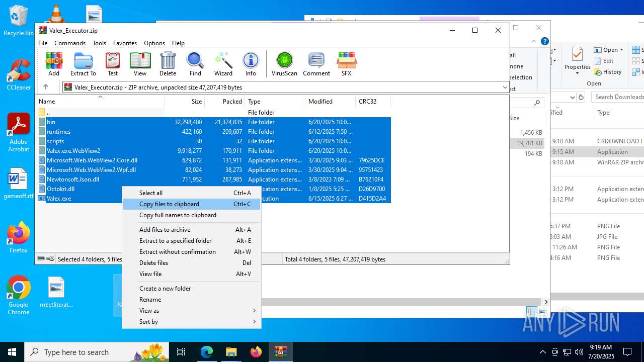Click the Add toolbar icon in WinRAR
Image resolution: width=644 pixels, height=362 pixels.
(x=54, y=64)
